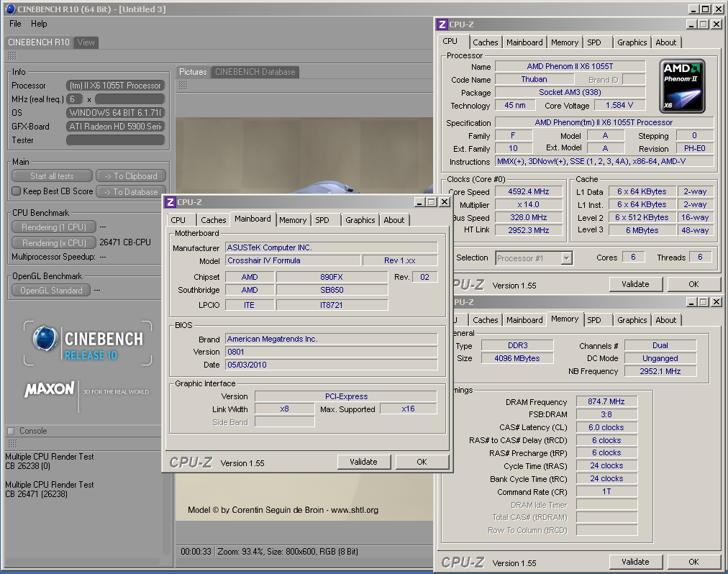
Task: Click the grip handle under Pictures tab
Action: pyautogui.click(x=183, y=86)
